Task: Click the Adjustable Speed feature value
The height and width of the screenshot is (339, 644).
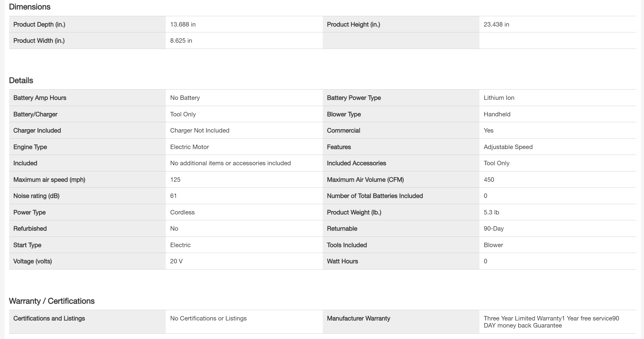Action: click(508, 147)
